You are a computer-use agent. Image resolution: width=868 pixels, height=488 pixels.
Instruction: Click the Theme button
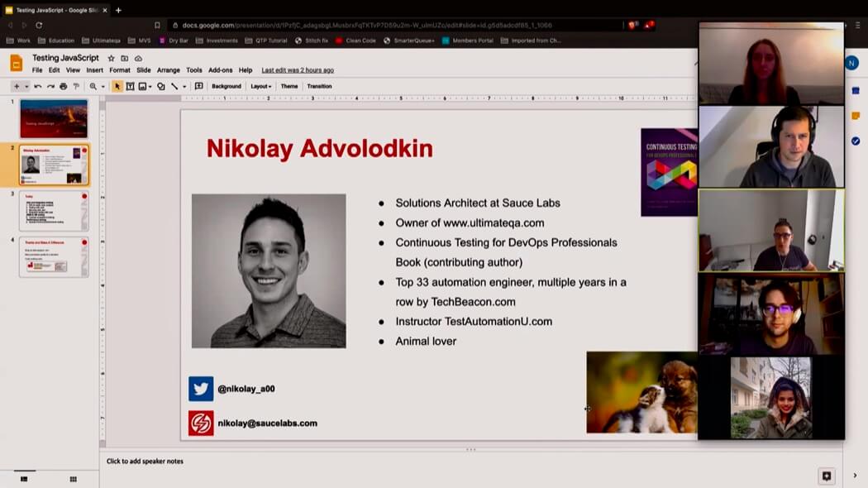click(x=289, y=86)
